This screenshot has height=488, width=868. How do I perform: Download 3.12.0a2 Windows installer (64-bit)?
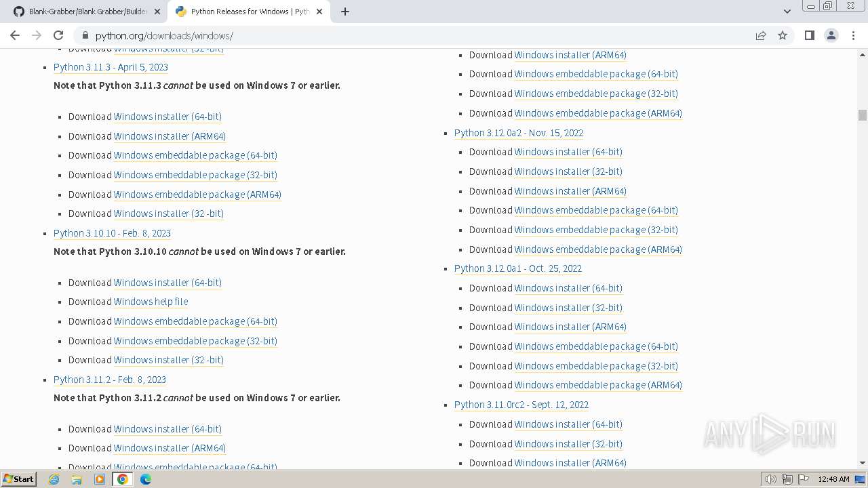(568, 152)
